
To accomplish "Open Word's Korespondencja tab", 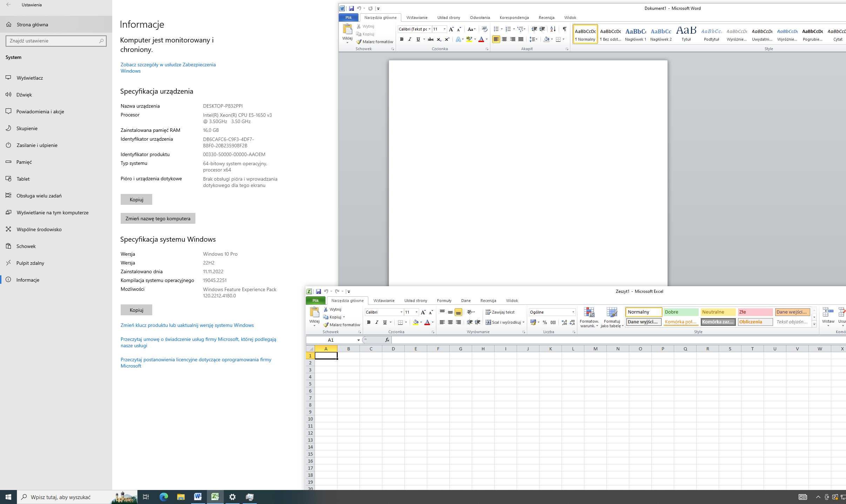I will click(x=514, y=18).
